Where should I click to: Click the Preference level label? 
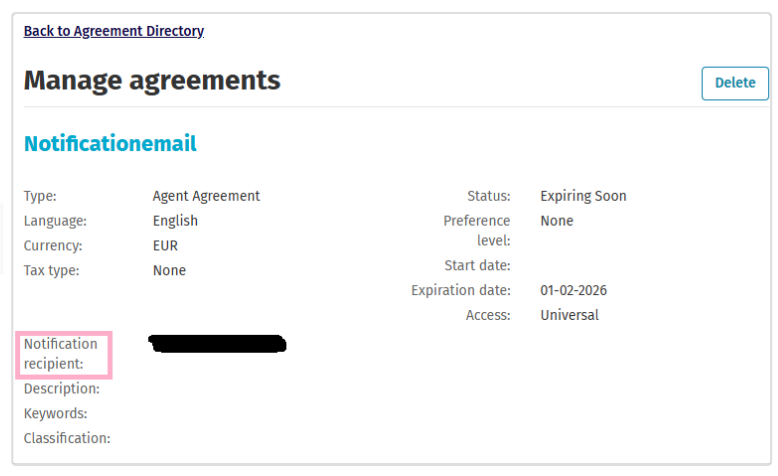477,230
